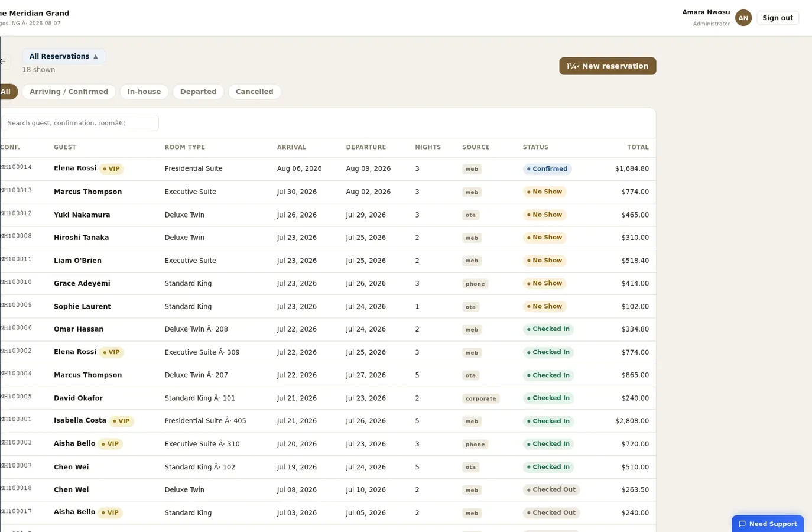Select Liam O'Brien row
The width and height of the screenshot is (812, 532).
coord(328,261)
